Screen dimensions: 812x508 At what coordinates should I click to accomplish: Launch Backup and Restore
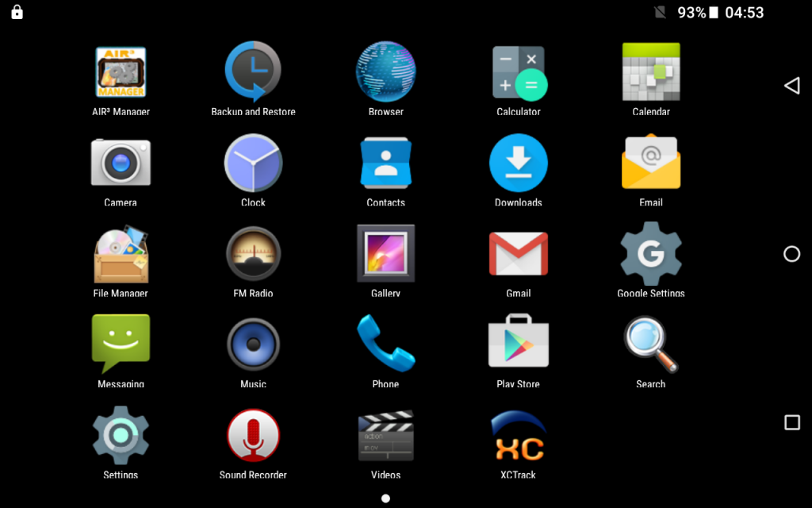(x=253, y=72)
